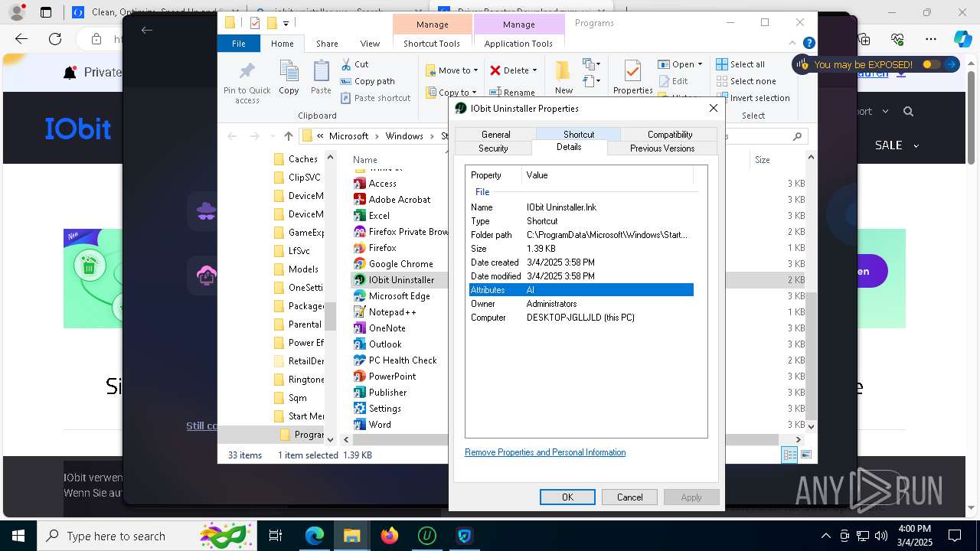Viewport: 980px width, 551px height.
Task: Sort files by the Name column header
Action: tap(365, 160)
